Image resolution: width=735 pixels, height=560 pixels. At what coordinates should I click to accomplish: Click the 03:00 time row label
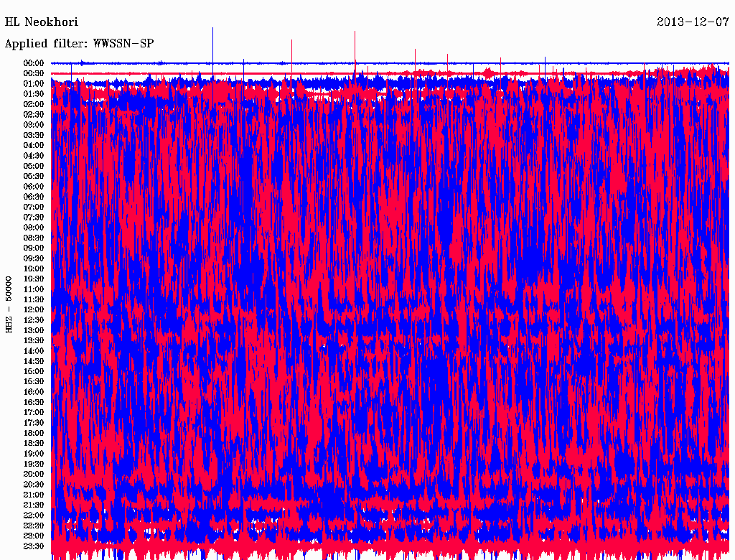point(34,125)
